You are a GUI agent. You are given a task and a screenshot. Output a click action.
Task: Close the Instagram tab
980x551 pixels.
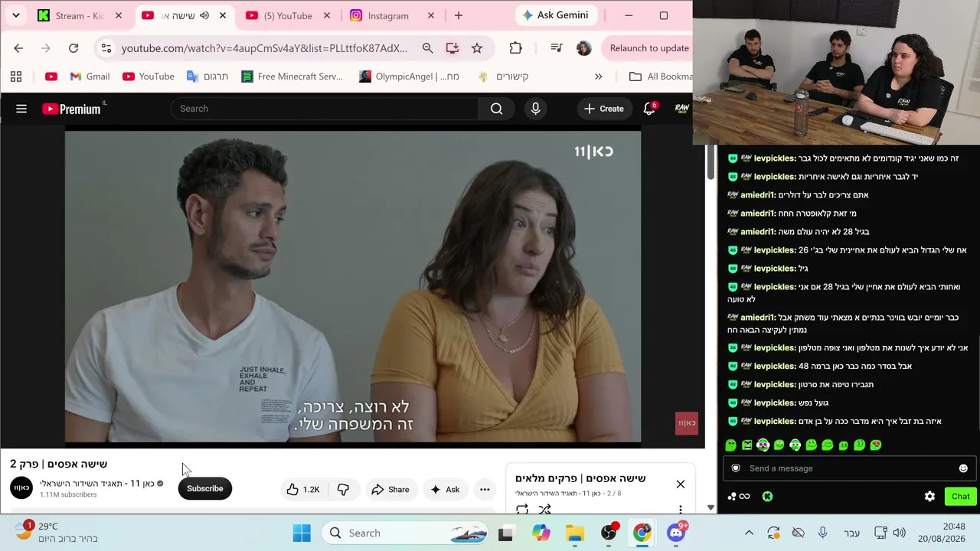pyautogui.click(x=430, y=15)
